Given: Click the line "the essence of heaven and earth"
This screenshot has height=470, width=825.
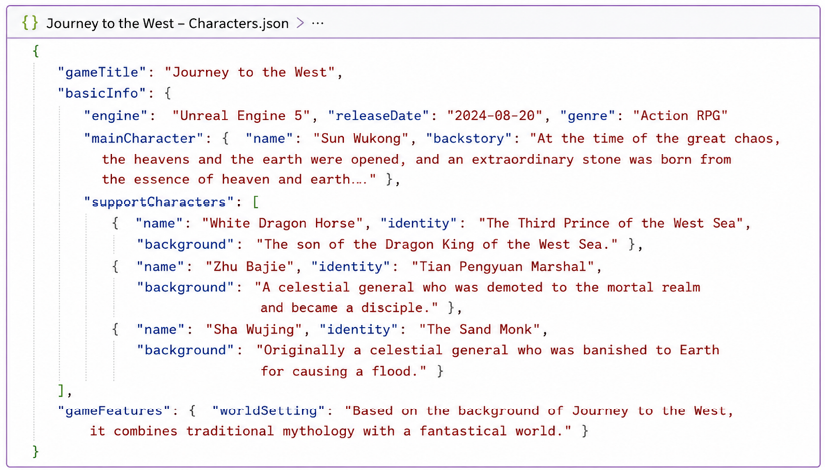Looking at the screenshot, I should point(239,179).
